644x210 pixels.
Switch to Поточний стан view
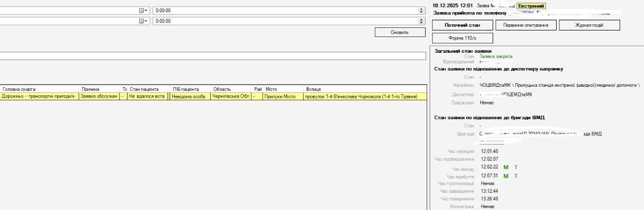coord(462,25)
